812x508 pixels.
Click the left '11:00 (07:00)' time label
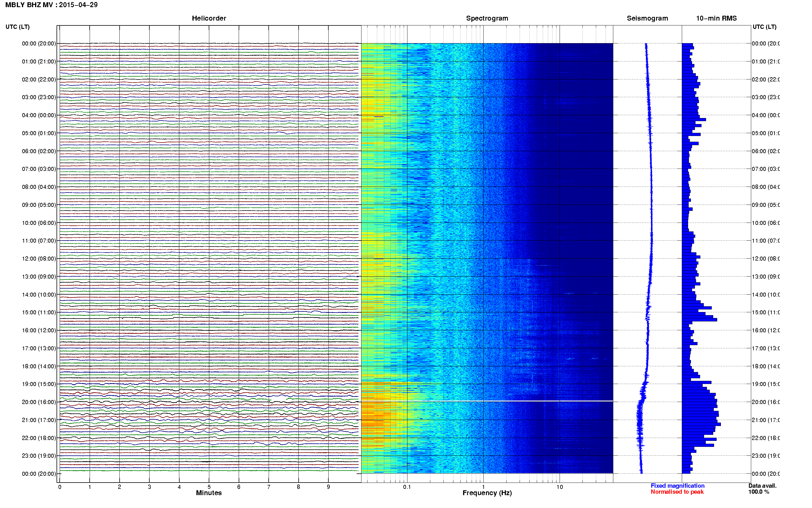pos(39,241)
